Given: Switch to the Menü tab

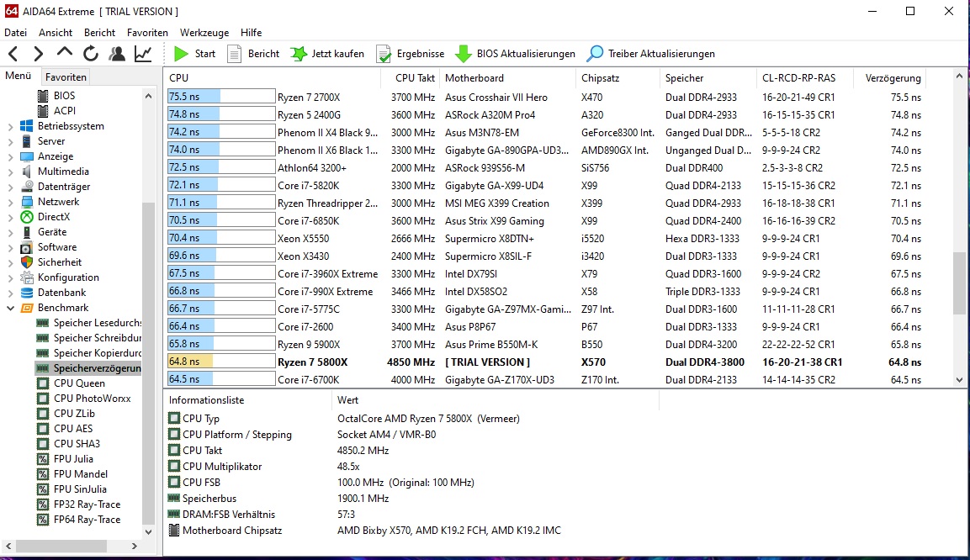Looking at the screenshot, I should click(18, 76).
